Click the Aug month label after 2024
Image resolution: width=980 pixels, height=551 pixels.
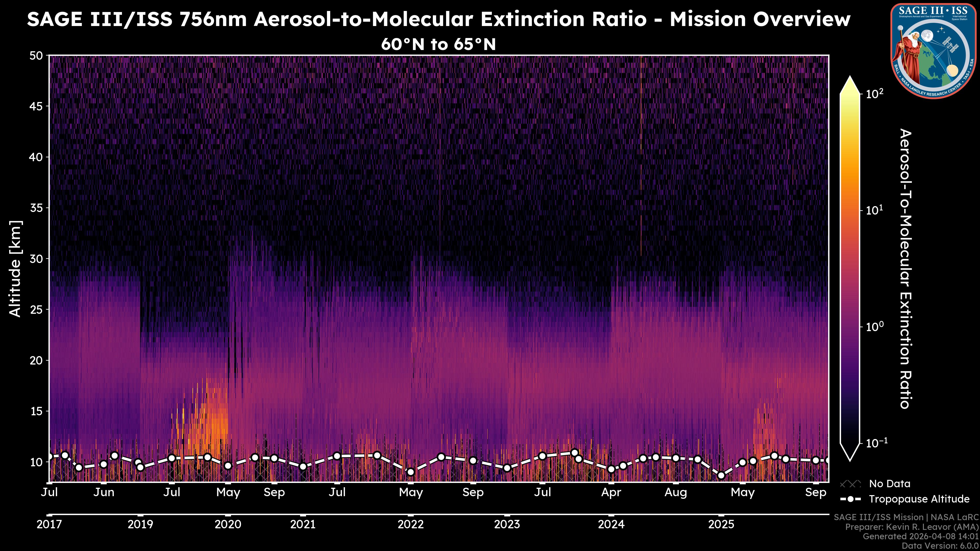pyautogui.click(x=675, y=492)
